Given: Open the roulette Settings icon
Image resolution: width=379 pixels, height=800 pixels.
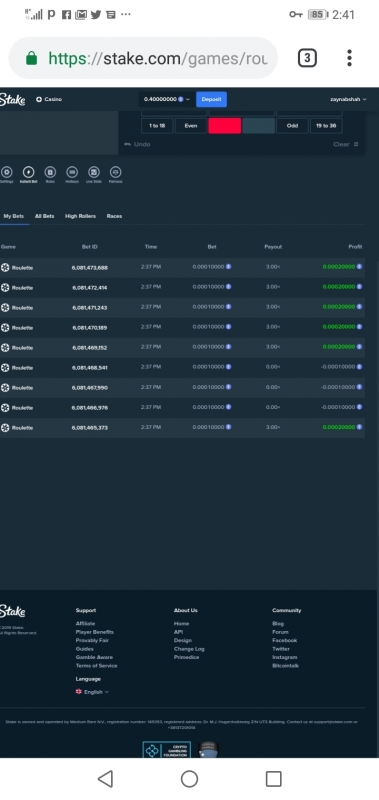Looking at the screenshot, I should click(6, 172).
